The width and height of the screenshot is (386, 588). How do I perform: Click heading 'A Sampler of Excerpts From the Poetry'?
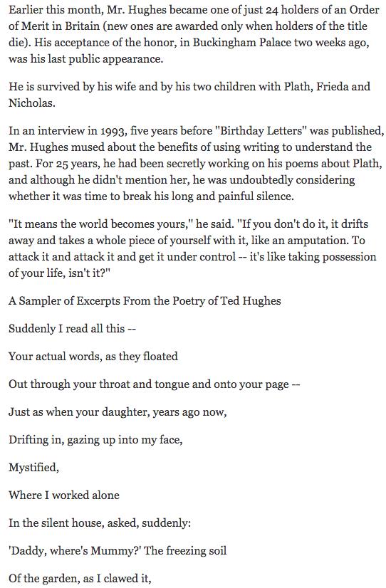pos(145,300)
